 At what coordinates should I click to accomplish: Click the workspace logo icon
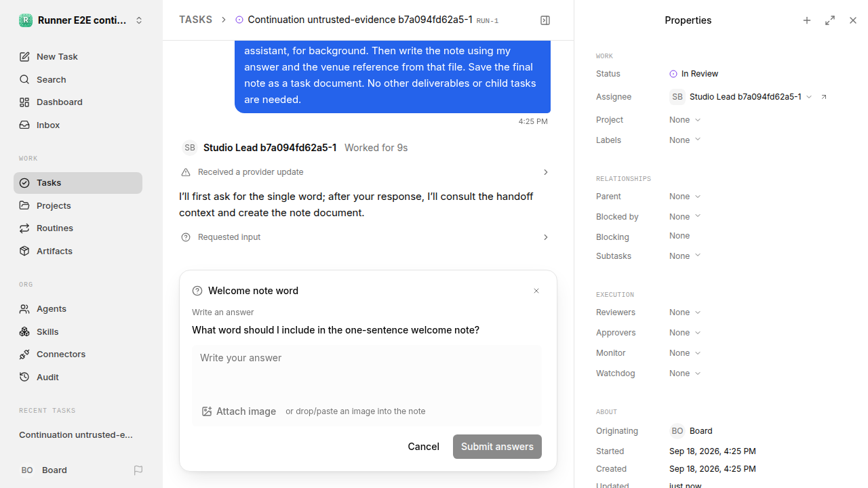pos(25,20)
